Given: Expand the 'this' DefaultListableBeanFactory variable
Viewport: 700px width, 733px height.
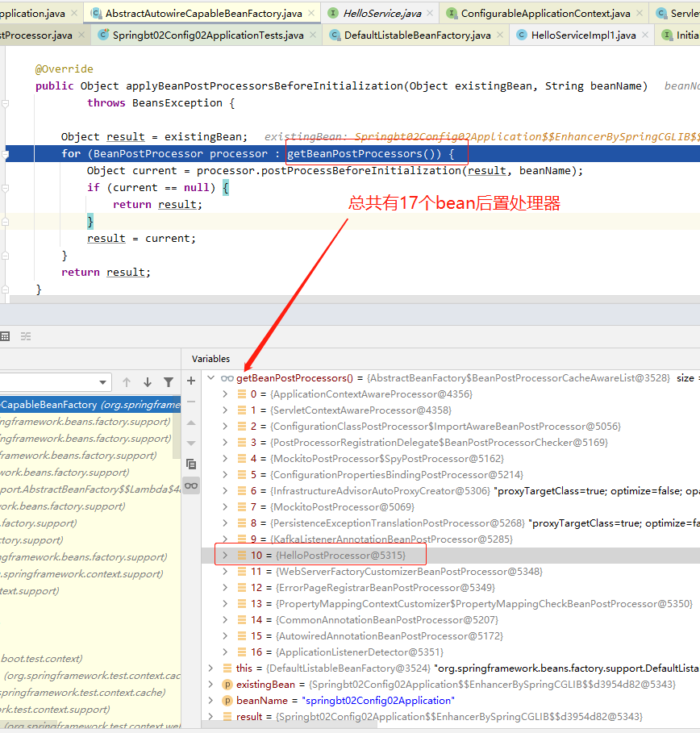Looking at the screenshot, I should (211, 668).
